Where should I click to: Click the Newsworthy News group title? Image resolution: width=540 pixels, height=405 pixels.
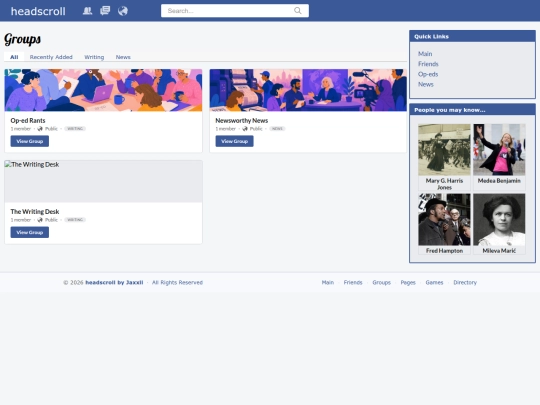coord(242,121)
